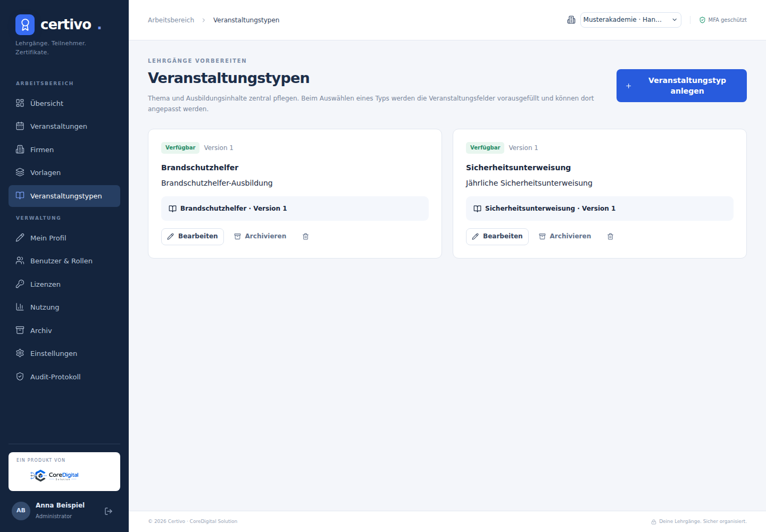
Task: Open Einstellungen in the sidebar
Action: coord(64,353)
